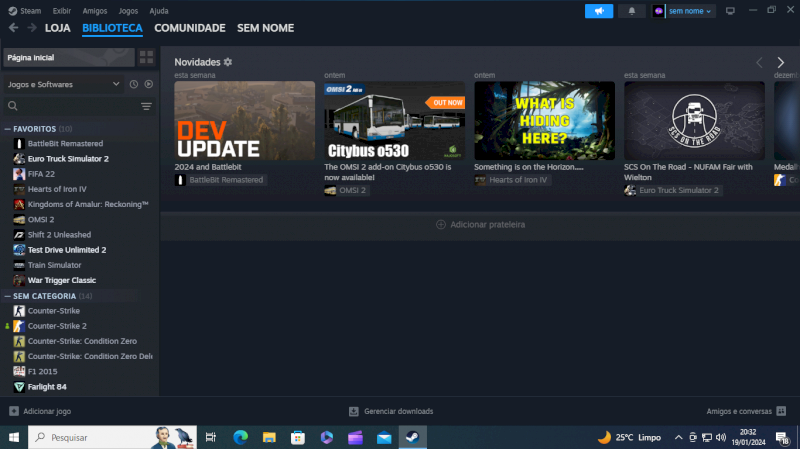Open the DEV UPDATE news thumbnail

click(x=244, y=120)
